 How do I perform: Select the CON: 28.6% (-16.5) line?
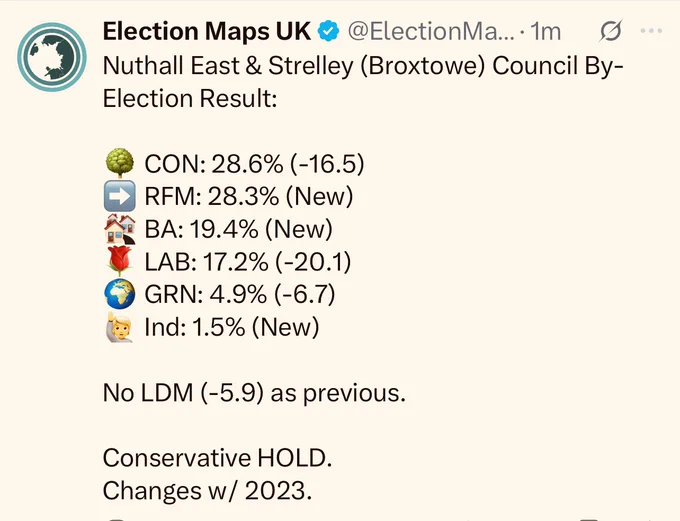pyautogui.click(x=254, y=164)
